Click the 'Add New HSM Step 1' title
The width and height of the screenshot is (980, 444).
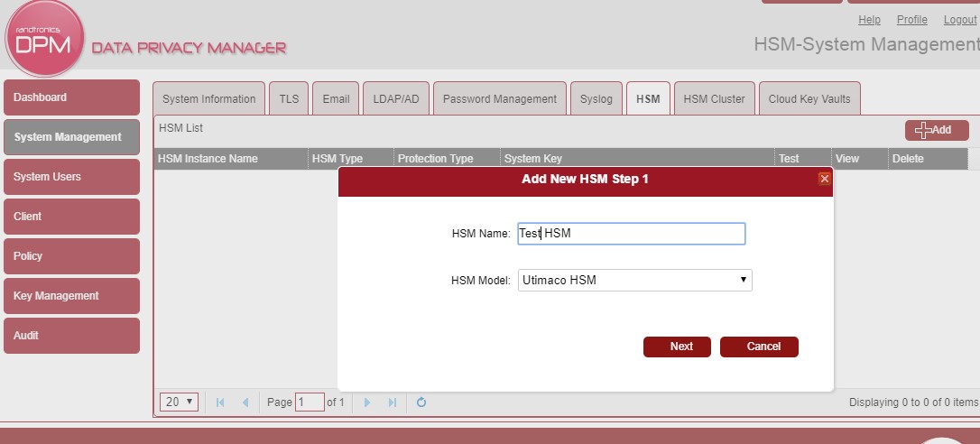point(585,180)
